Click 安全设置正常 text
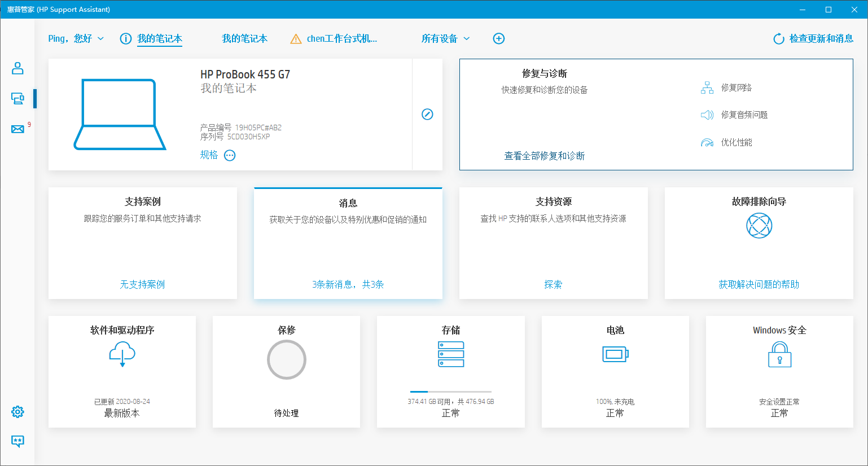This screenshot has width=868, height=466. coord(779,402)
